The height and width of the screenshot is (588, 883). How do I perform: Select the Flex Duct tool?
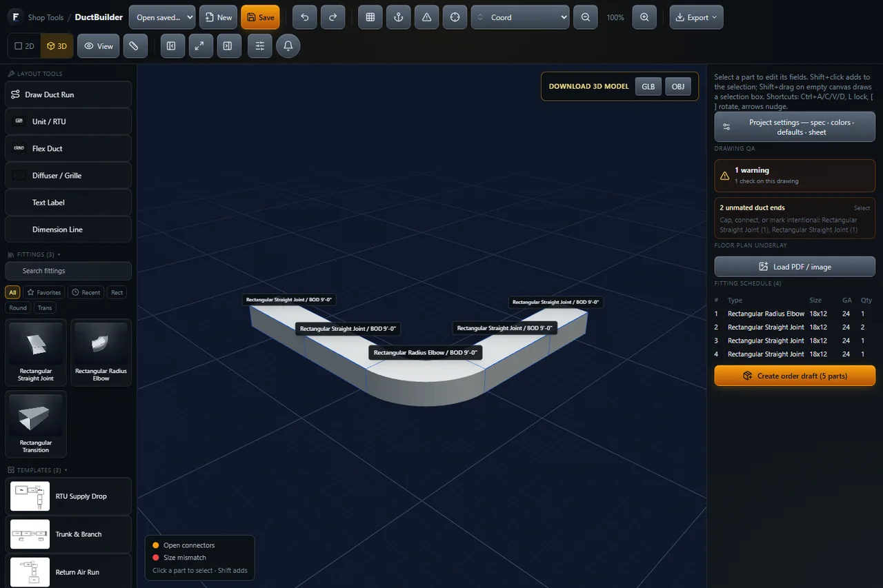tap(68, 148)
